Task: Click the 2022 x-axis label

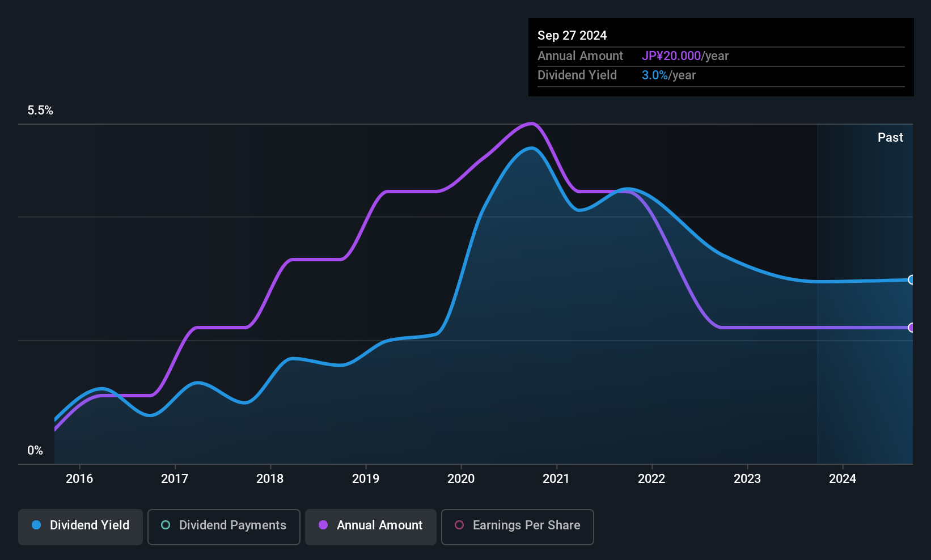Action: coord(651,478)
